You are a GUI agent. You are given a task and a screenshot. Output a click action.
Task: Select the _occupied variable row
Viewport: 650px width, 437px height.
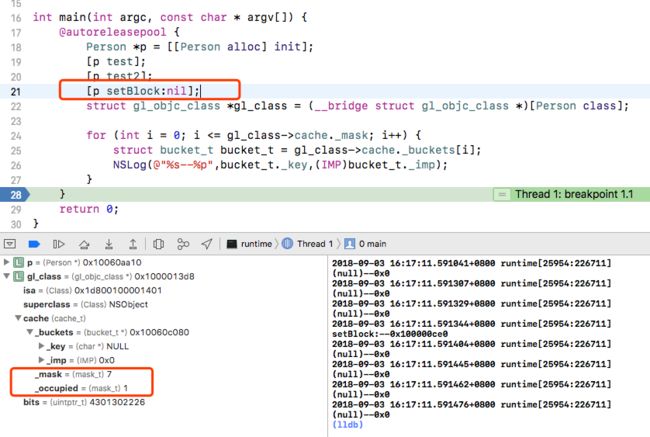coord(82,388)
